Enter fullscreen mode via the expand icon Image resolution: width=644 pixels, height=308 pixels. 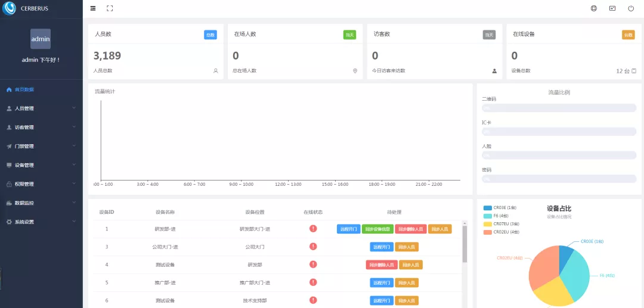tap(110, 8)
